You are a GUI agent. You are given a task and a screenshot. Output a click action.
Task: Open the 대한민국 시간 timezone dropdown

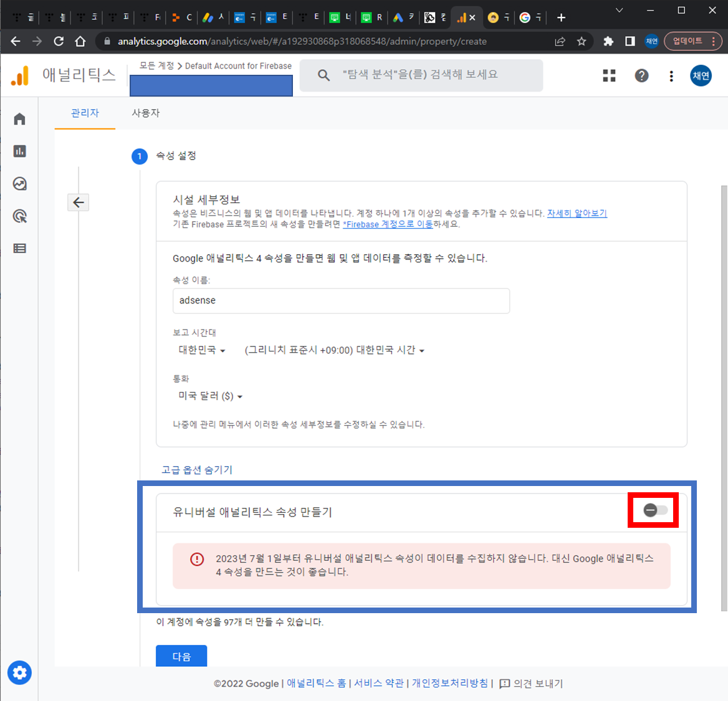coord(334,350)
